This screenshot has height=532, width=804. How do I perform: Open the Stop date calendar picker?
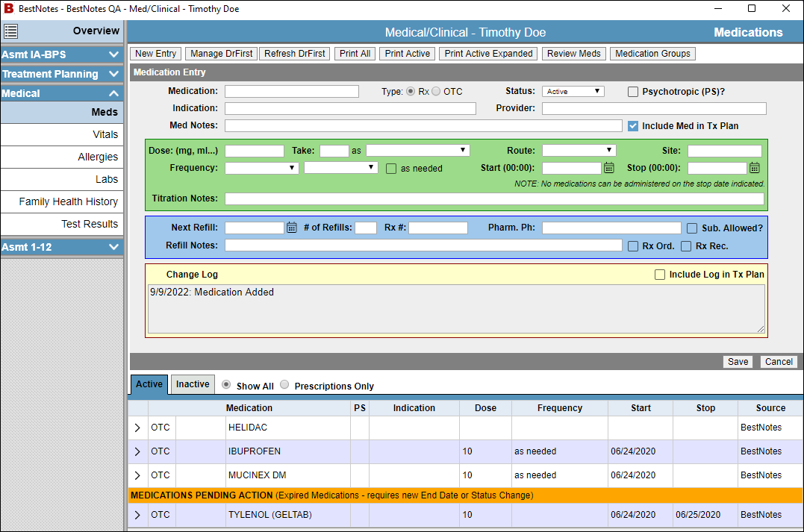754,168
